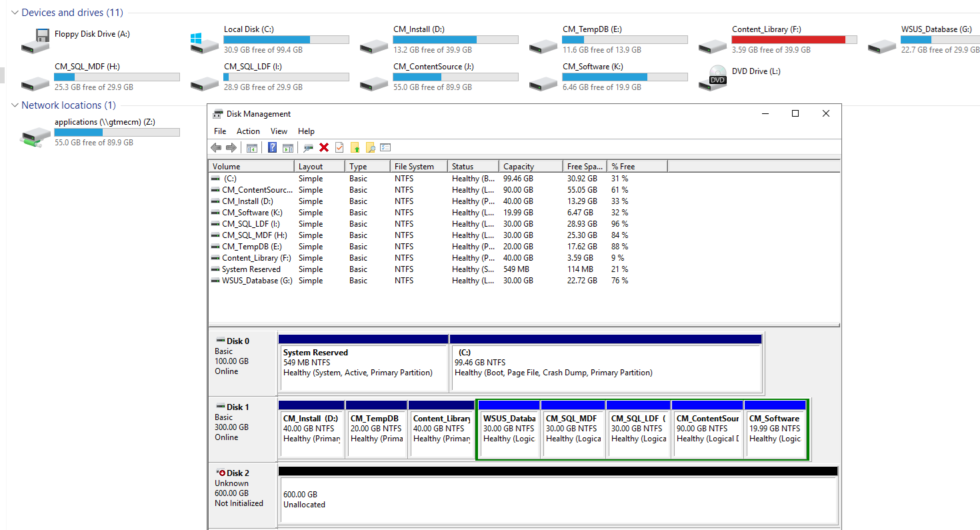Image resolution: width=980 pixels, height=530 pixels.
Task: Click the Explore folder icon in the toolbar
Action: coord(369,147)
